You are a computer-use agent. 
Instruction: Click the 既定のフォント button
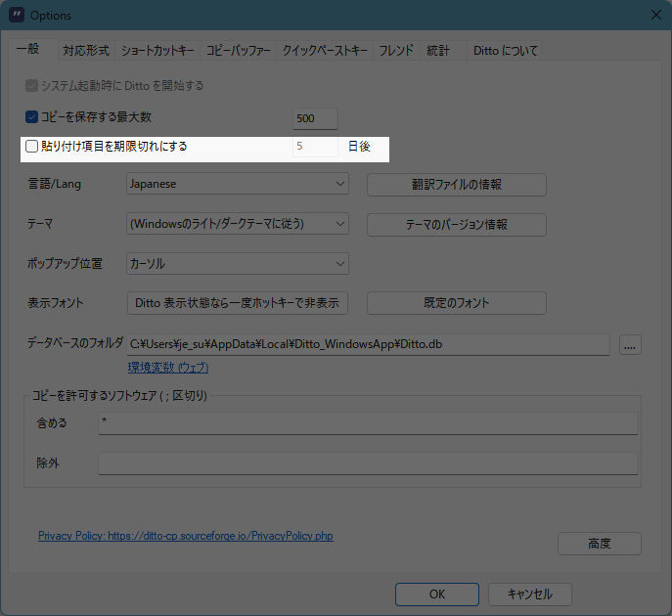click(x=457, y=303)
